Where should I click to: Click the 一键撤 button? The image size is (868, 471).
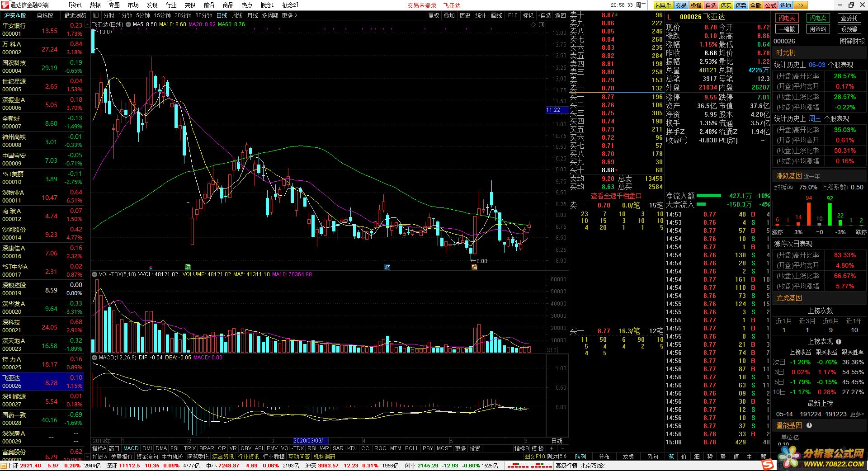(787, 29)
